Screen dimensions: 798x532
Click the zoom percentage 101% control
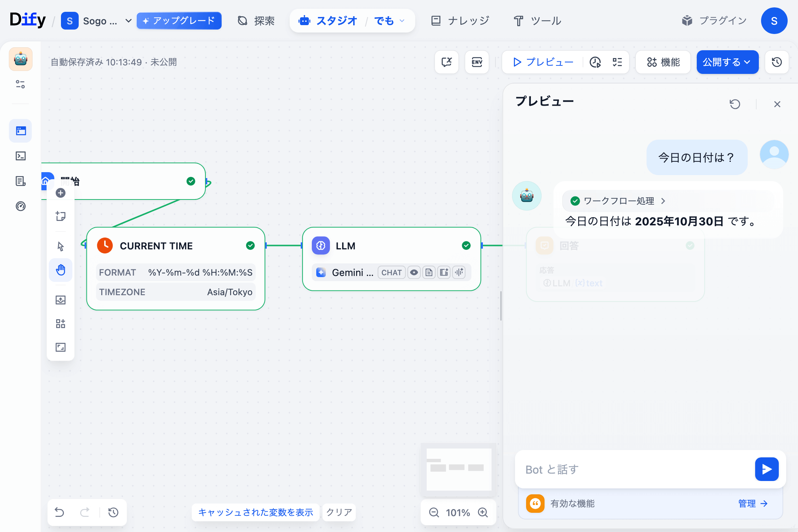[x=458, y=512]
